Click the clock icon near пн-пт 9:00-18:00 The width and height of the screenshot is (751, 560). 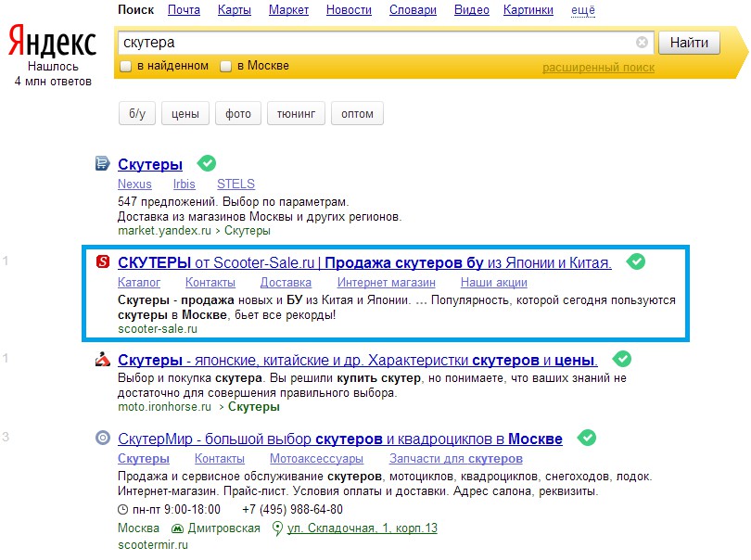(x=123, y=509)
